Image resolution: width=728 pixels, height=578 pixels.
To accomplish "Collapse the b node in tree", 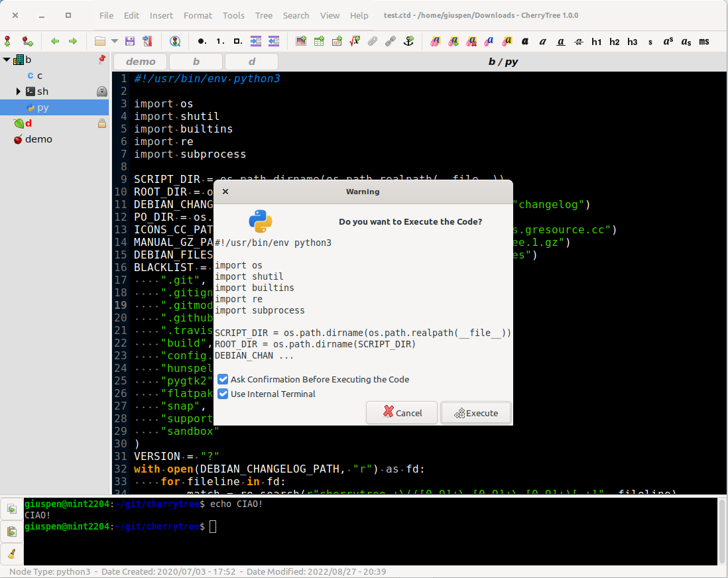I will pyautogui.click(x=7, y=60).
